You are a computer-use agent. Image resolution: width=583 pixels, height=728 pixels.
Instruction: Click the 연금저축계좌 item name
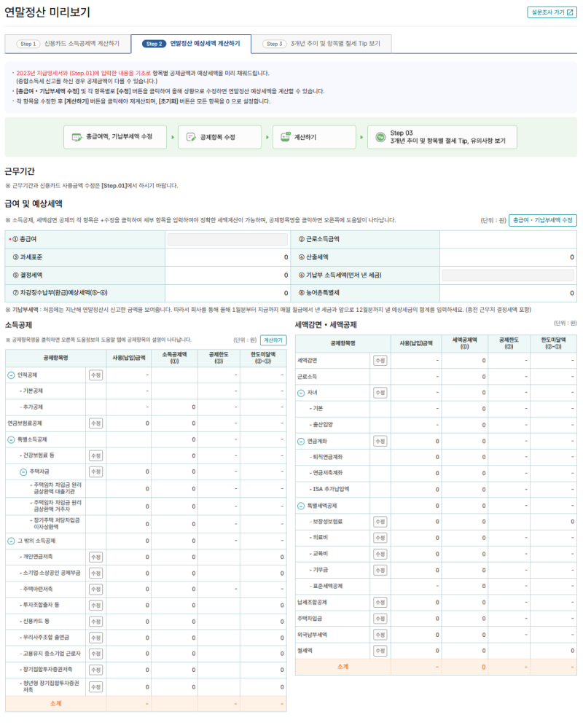[x=326, y=473]
